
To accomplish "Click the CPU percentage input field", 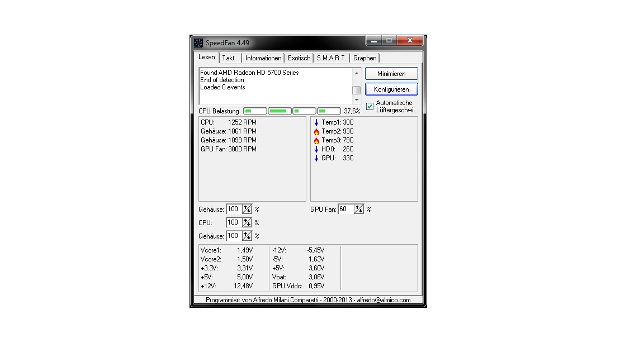I will 234,222.
